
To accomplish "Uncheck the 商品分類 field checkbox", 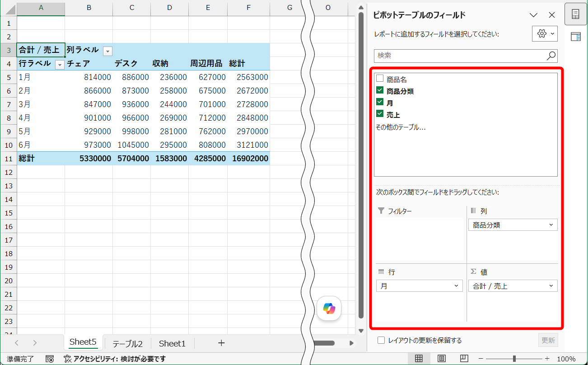I will (380, 90).
